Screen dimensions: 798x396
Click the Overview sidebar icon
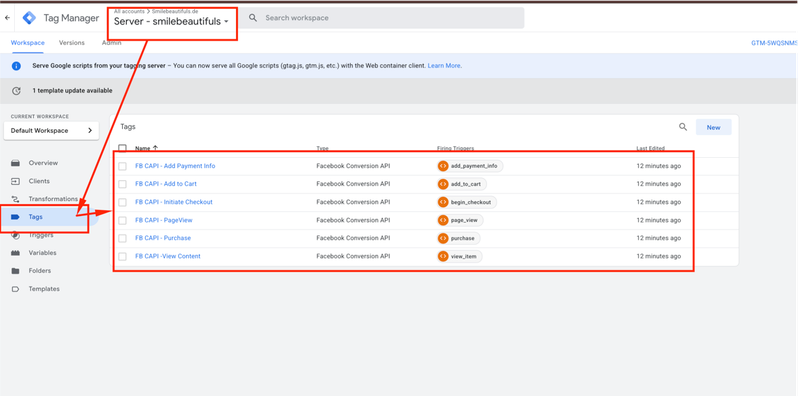pos(15,163)
